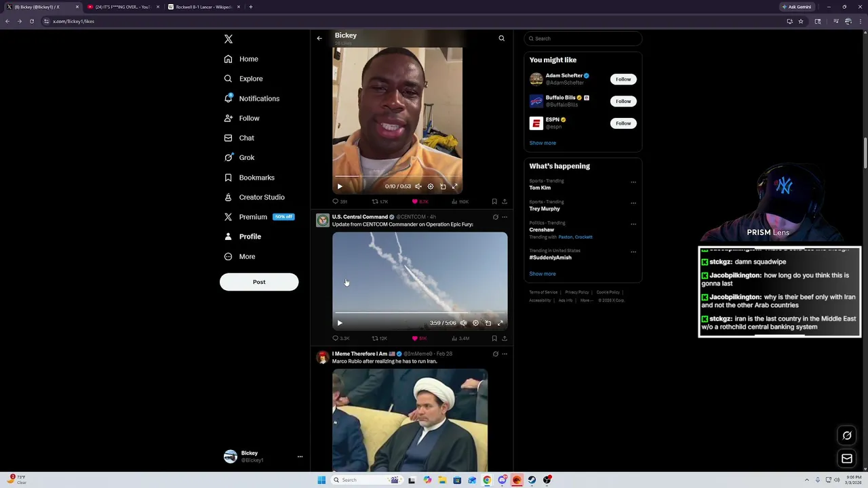Image resolution: width=868 pixels, height=488 pixels.
Task: Repost the CENTCOM post with 12K reposts
Action: click(380, 338)
